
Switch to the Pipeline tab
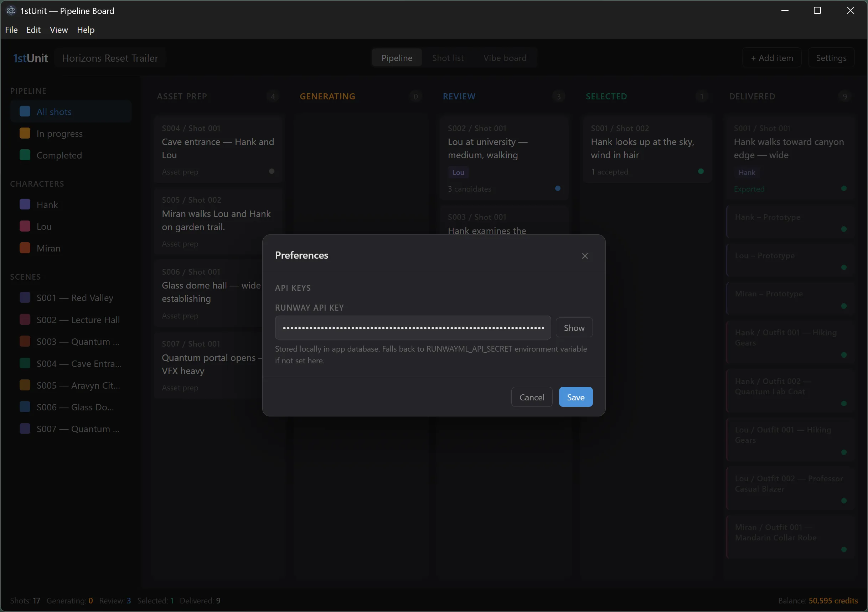pos(397,58)
